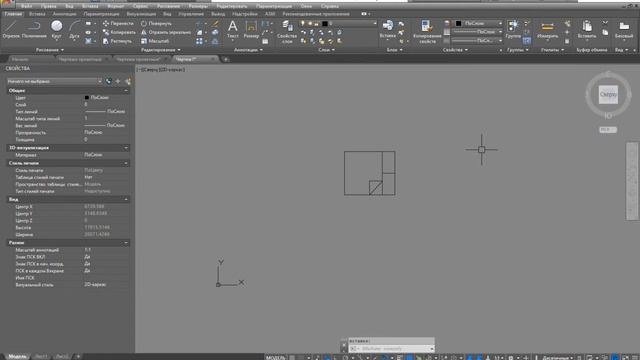The image size is (640, 360).
Task: Open the Сервис menu
Action: 140,6
